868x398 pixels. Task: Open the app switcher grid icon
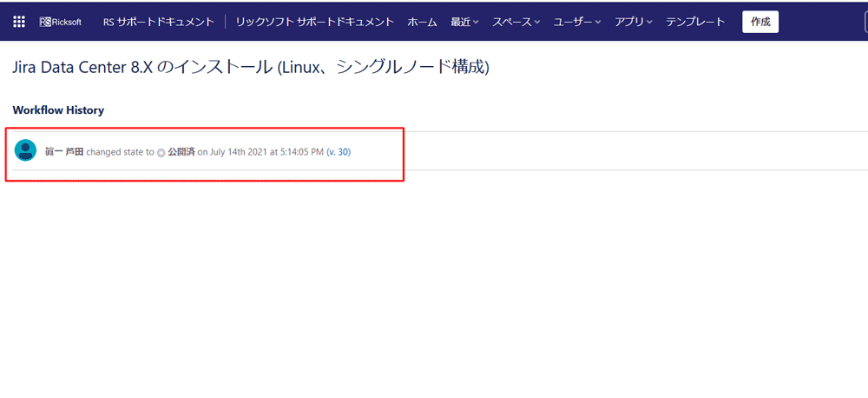coord(19,23)
